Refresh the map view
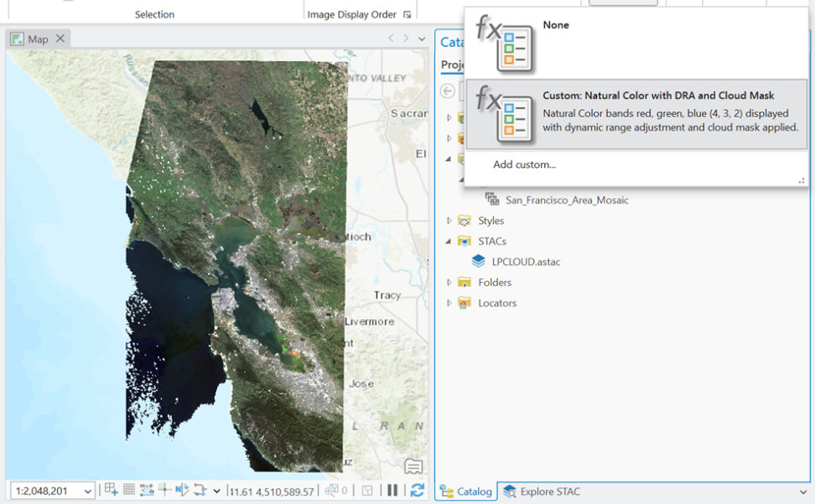The image size is (815, 504). click(417, 491)
